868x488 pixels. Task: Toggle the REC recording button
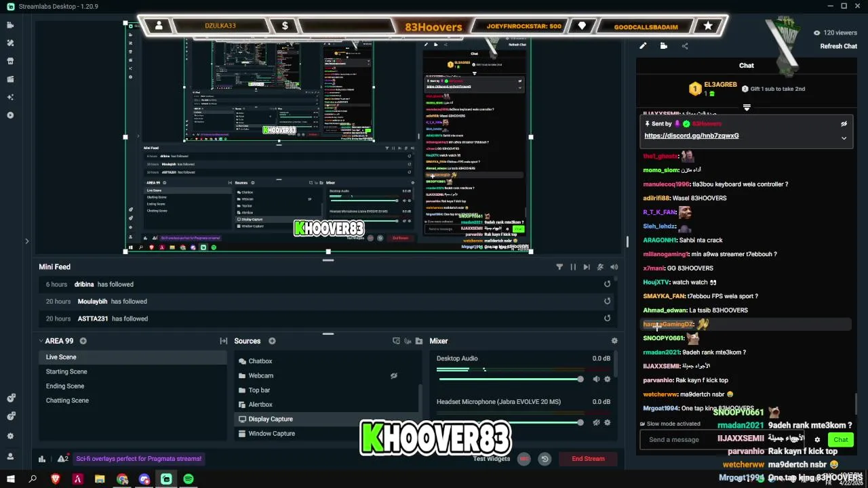(x=524, y=459)
